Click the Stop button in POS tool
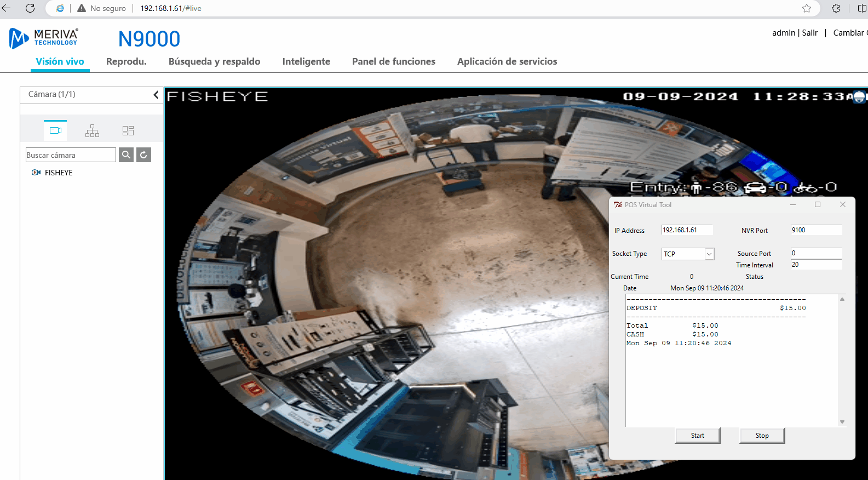Image resolution: width=868 pixels, height=480 pixels. (762, 436)
